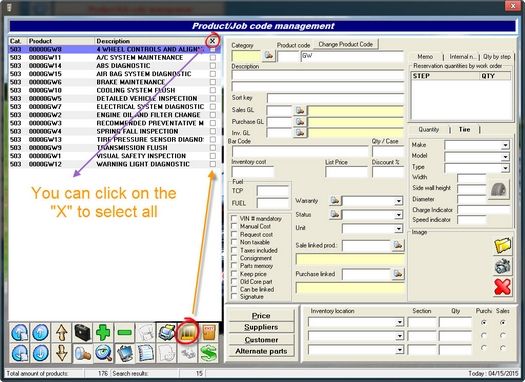
Task: Click the Price button
Action: pyautogui.click(x=261, y=316)
